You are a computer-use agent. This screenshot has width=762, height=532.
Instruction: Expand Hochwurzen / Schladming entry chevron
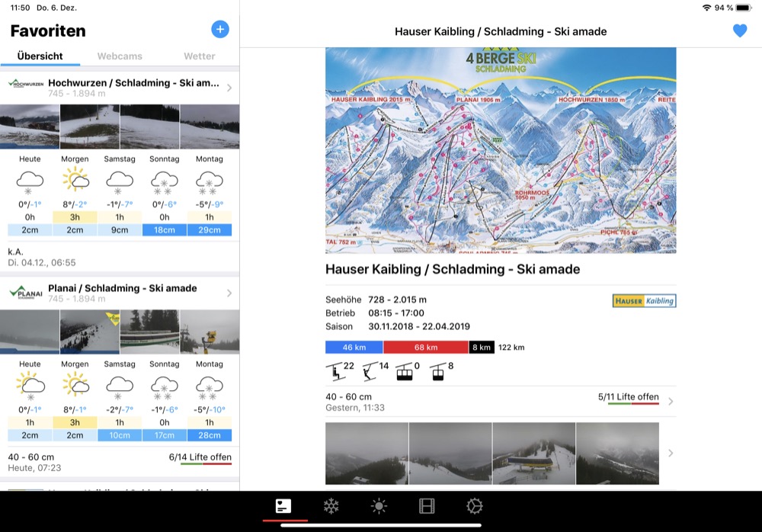(x=229, y=88)
